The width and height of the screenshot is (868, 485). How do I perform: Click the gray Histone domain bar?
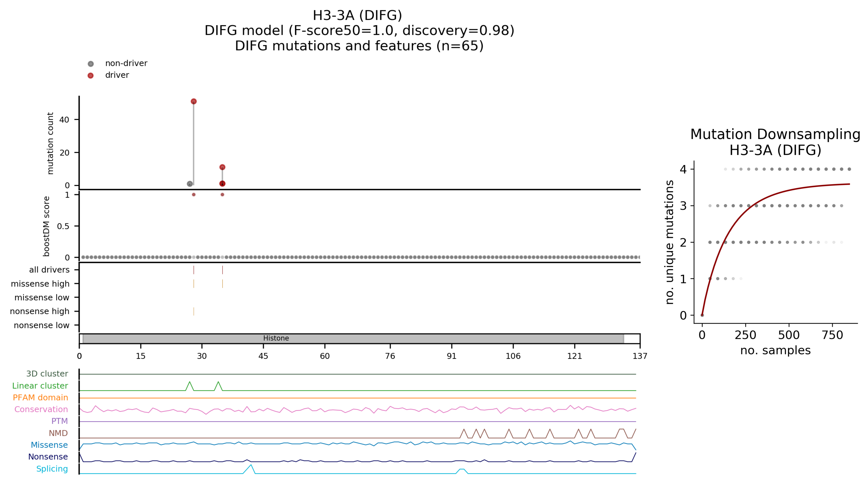pos(438,339)
